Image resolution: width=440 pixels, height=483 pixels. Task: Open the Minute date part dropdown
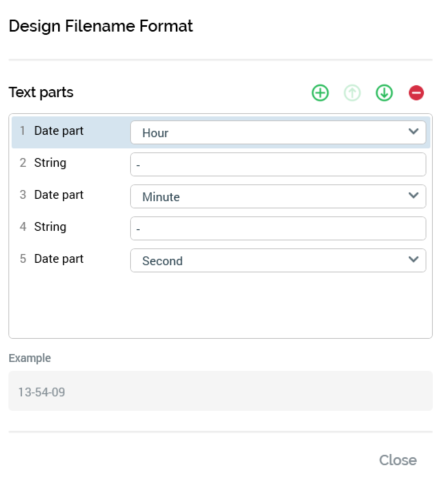coord(278,197)
